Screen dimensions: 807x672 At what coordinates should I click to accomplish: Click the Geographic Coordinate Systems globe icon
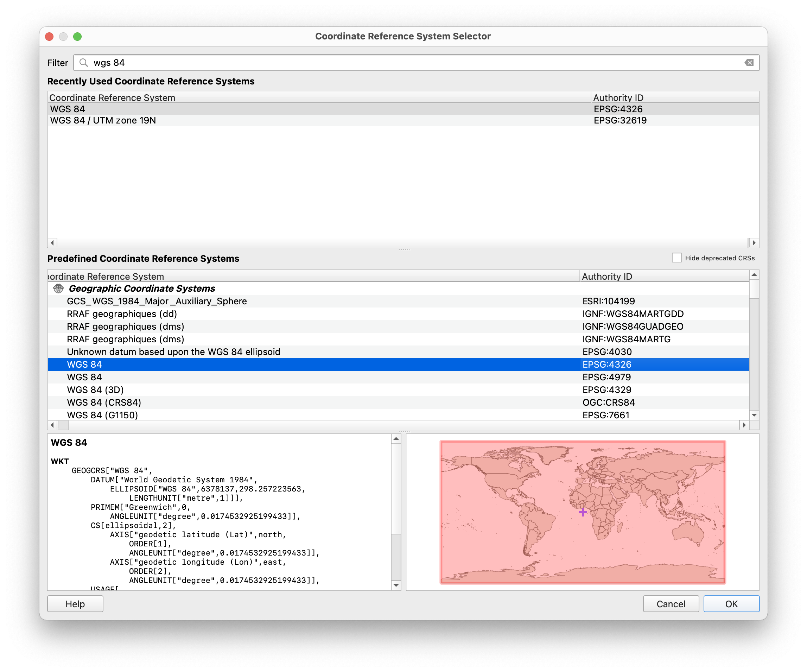58,289
